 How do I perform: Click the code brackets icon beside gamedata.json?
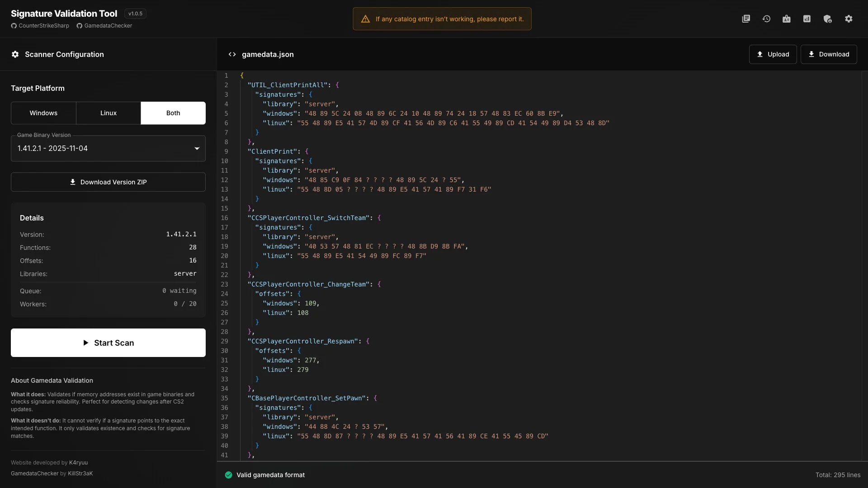(232, 54)
